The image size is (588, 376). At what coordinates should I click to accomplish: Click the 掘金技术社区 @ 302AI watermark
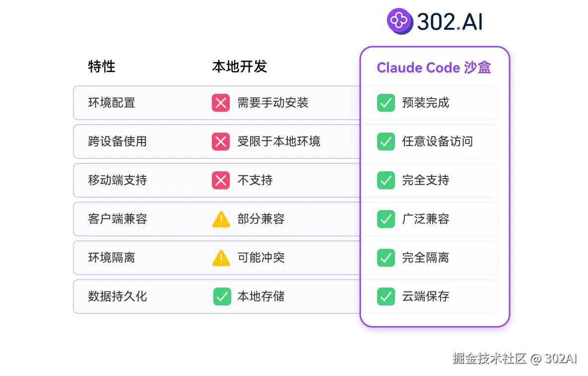tap(515, 359)
